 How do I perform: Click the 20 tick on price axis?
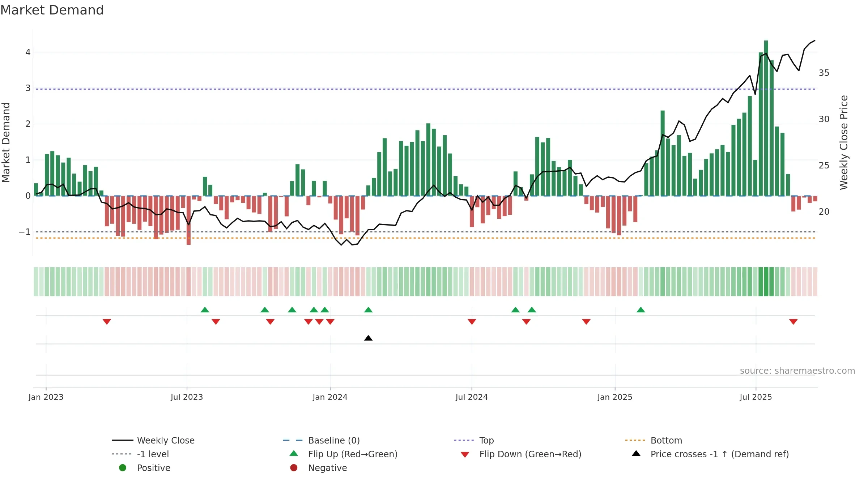(824, 212)
